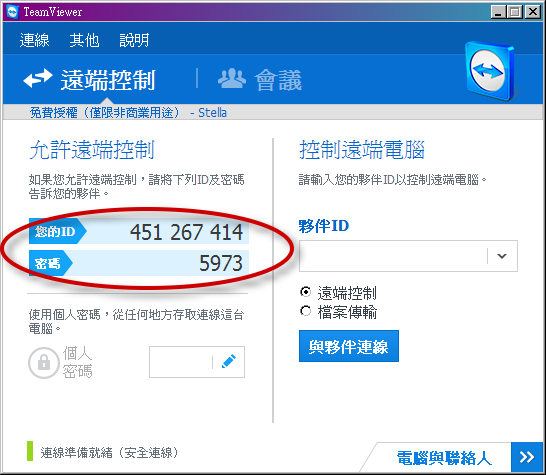The height and width of the screenshot is (475, 546).
Task: Select the ID number 451 267 414
Action: pos(186,232)
